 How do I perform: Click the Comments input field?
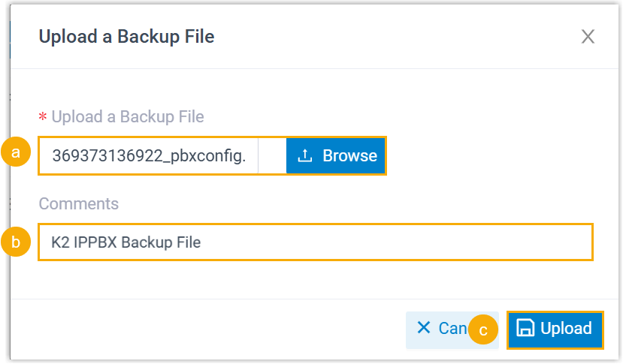pos(316,242)
